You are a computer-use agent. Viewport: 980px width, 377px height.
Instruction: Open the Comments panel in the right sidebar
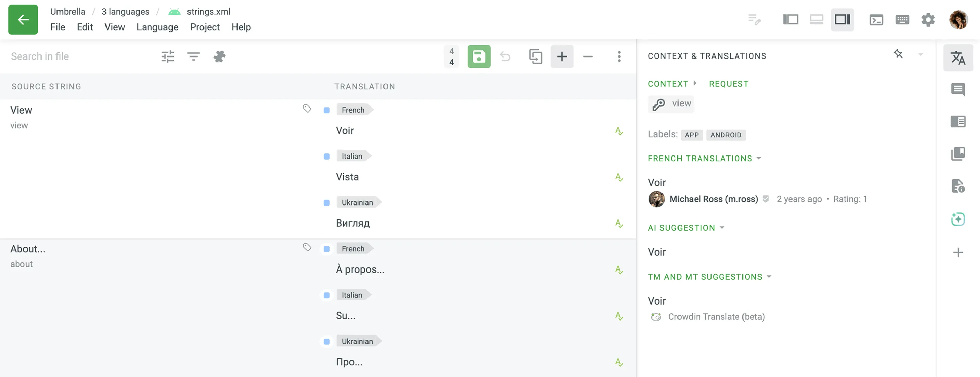tap(958, 90)
